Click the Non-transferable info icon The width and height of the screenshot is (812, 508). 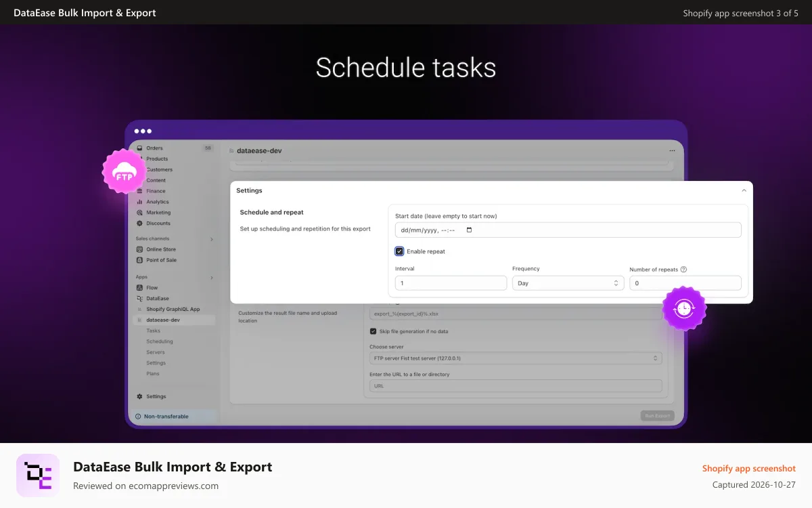pyautogui.click(x=138, y=417)
